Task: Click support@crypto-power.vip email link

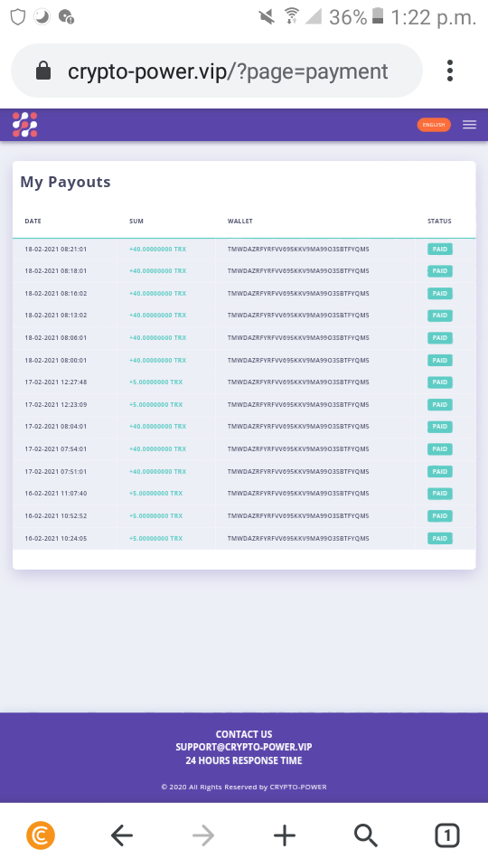Action: [244, 748]
